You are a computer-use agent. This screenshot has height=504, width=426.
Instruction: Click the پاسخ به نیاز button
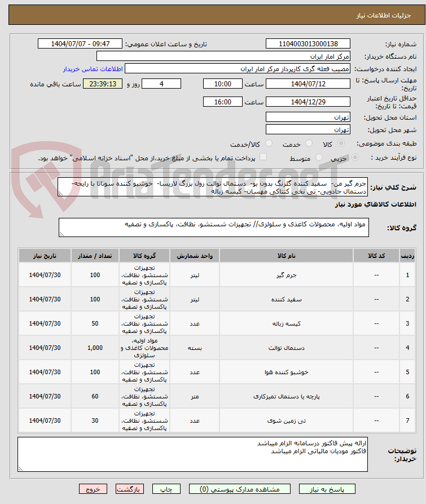coord(327,489)
